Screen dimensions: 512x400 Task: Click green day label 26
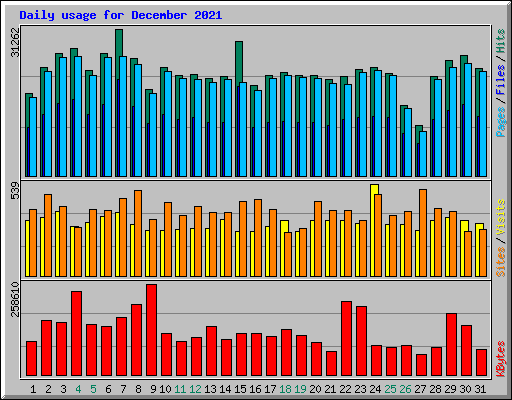point(405,389)
